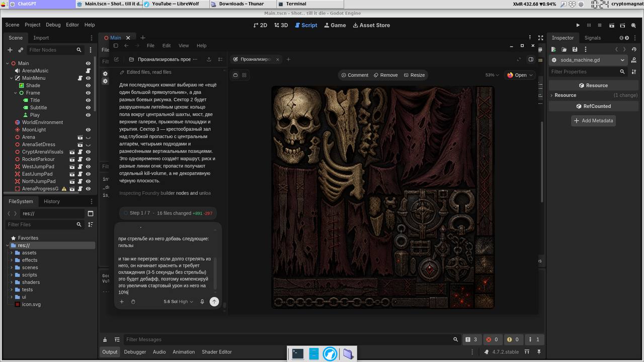Viewport: 644px width, 362px height.
Task: Switch to the Debugger bottom panel
Action: [135, 352]
